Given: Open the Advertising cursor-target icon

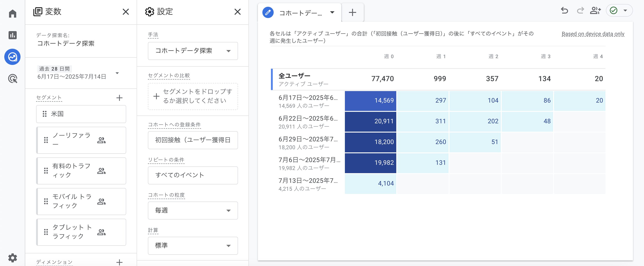Looking at the screenshot, I should pyautogui.click(x=12, y=78).
